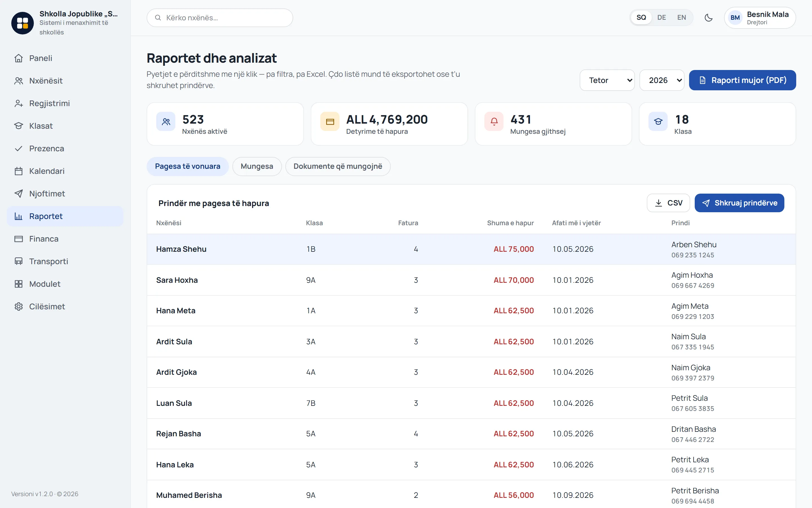Open the 2026 year dropdown

[662, 80]
